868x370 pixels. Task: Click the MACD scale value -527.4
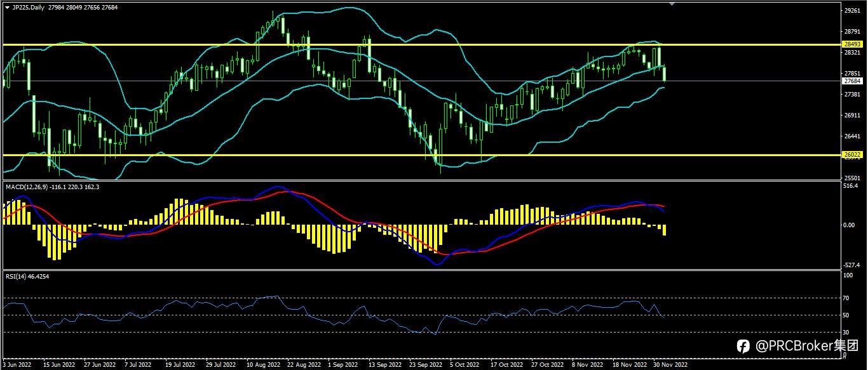851,265
